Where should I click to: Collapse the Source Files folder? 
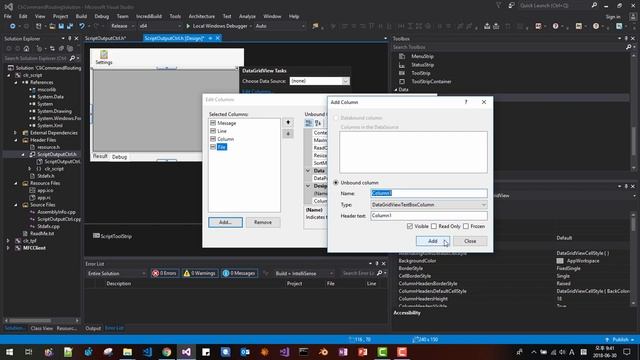16,205
